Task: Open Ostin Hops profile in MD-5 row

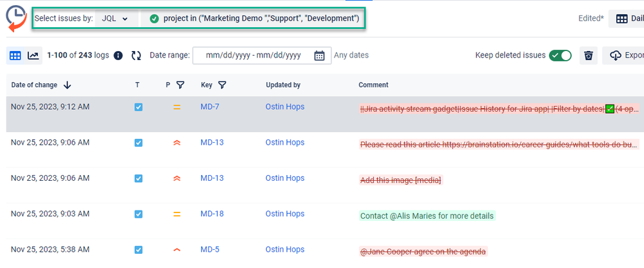Action: (285, 249)
